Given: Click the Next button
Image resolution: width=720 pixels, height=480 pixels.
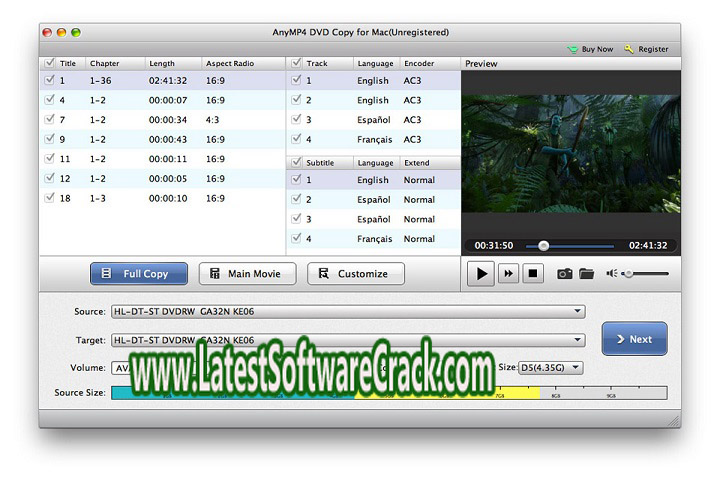Looking at the screenshot, I should tap(634, 339).
